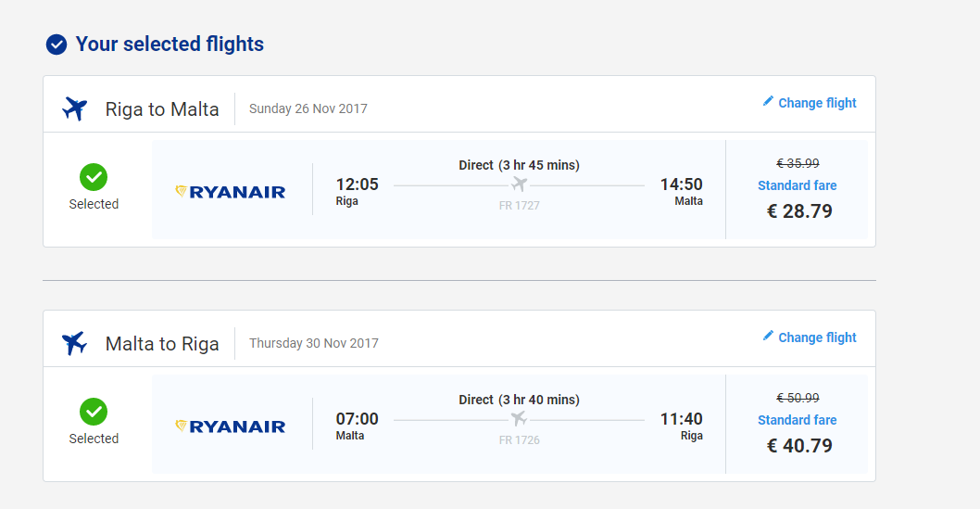The height and width of the screenshot is (509, 980).
Task: Toggle the green Selected check for the Malta departure
Action: click(x=94, y=412)
